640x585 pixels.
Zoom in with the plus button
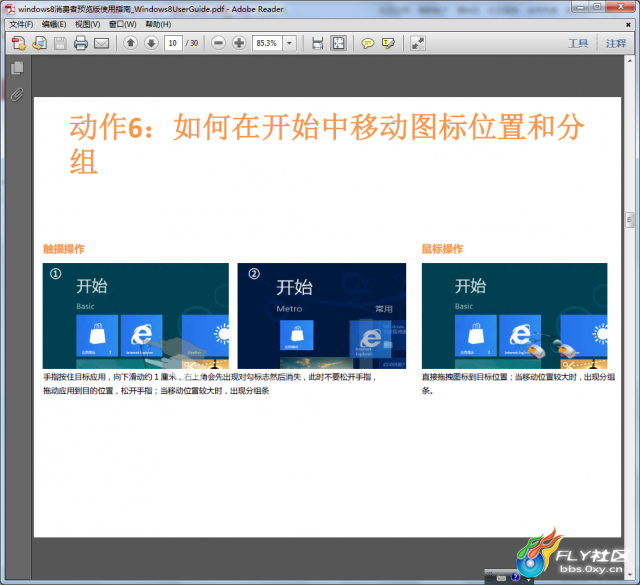tap(239, 42)
